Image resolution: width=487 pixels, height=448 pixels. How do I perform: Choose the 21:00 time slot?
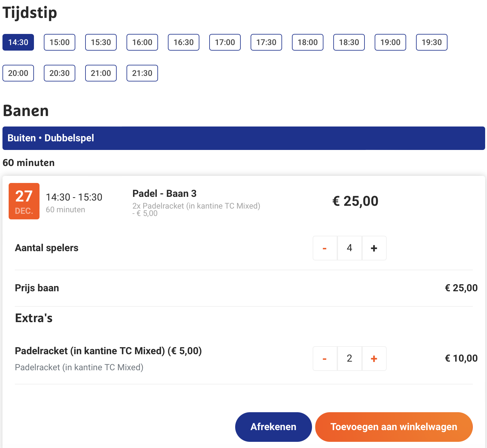[x=101, y=73]
